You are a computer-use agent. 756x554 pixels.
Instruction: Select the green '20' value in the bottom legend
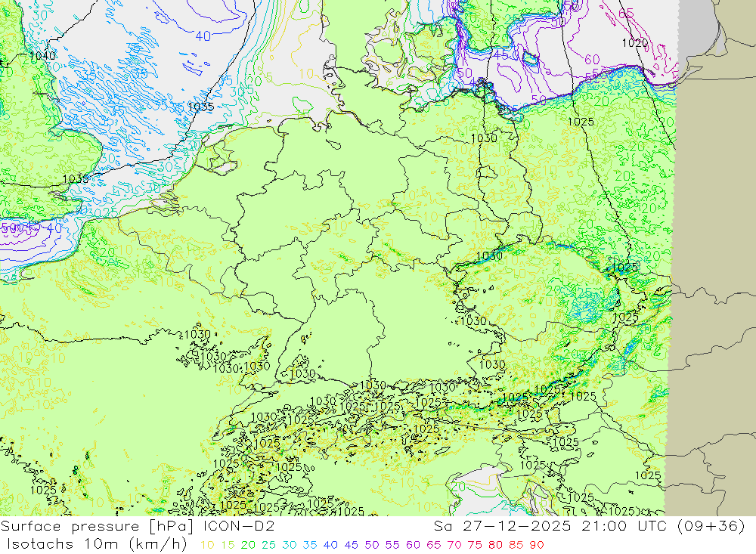(248, 545)
